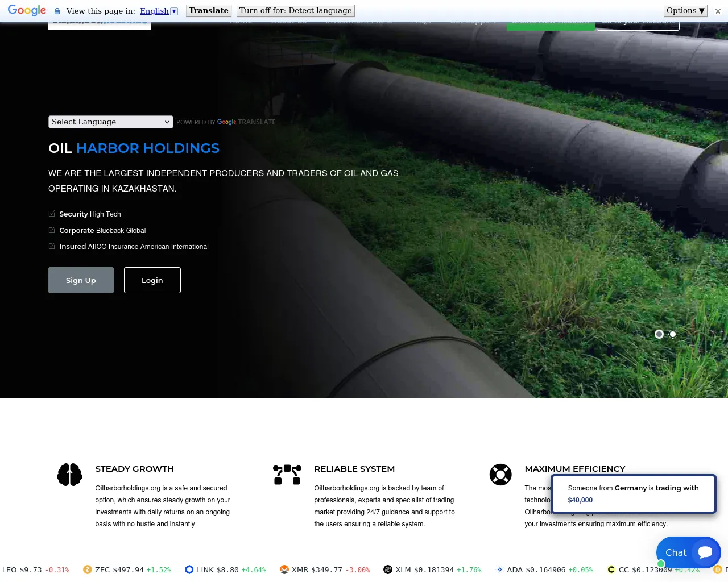Viewport: 728px width, 582px height.
Task: Click the lock icon beside 'View this page in'
Action: 57,11
